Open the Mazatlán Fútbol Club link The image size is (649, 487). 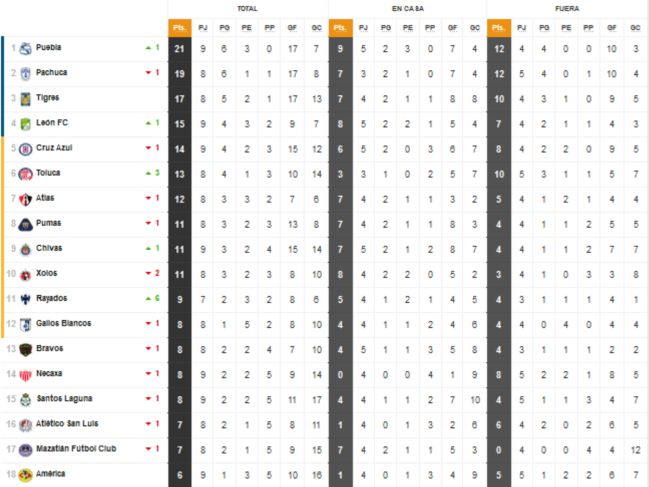(76, 449)
